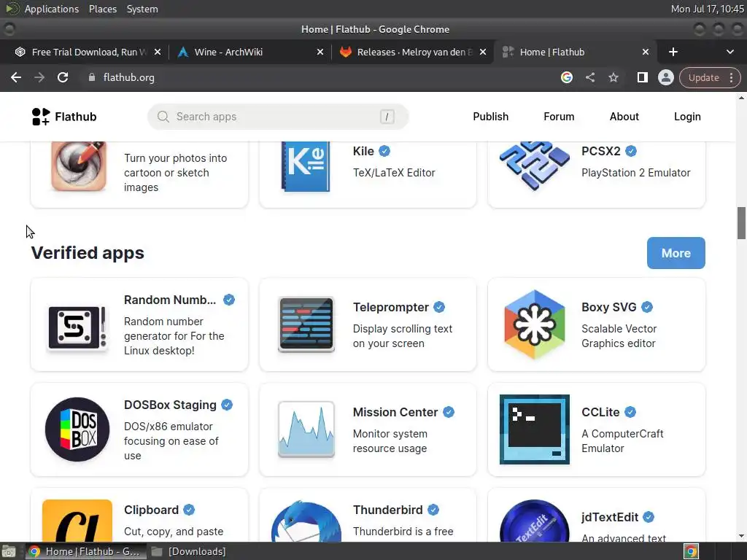The width and height of the screenshot is (747, 560).
Task: Open the Chrome profile avatar
Action: point(665,77)
